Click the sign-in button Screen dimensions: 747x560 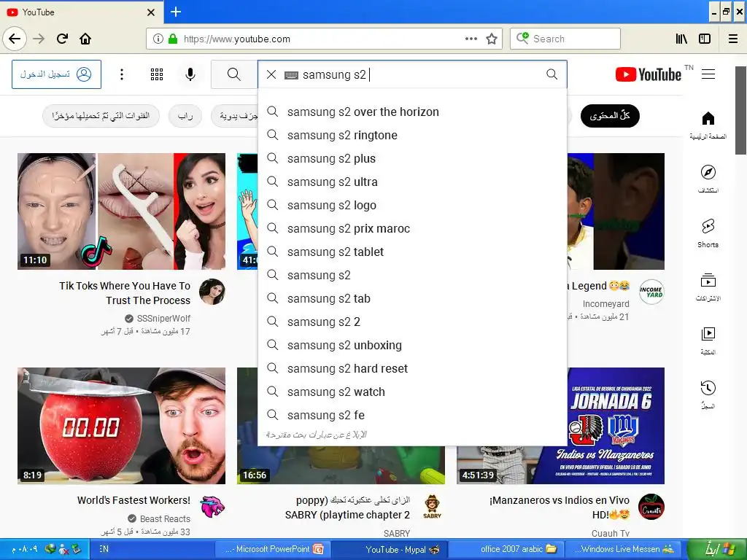pyautogui.click(x=57, y=74)
